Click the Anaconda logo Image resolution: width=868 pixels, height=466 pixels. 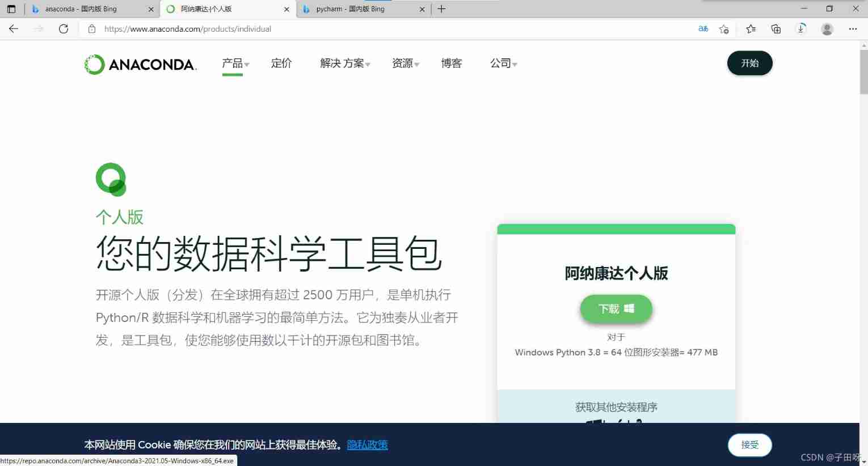pyautogui.click(x=140, y=64)
